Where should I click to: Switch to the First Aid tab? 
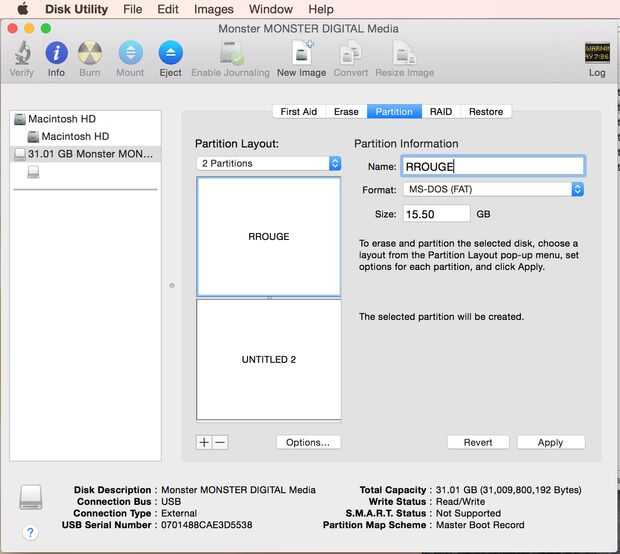pos(299,112)
